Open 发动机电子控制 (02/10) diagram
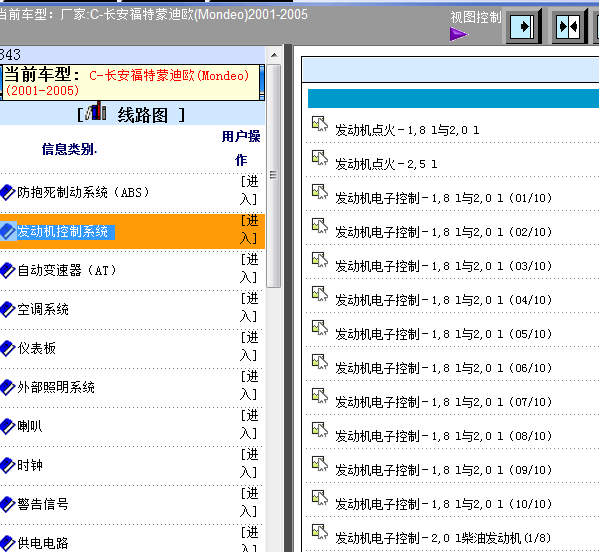599x552 pixels. 444,232
